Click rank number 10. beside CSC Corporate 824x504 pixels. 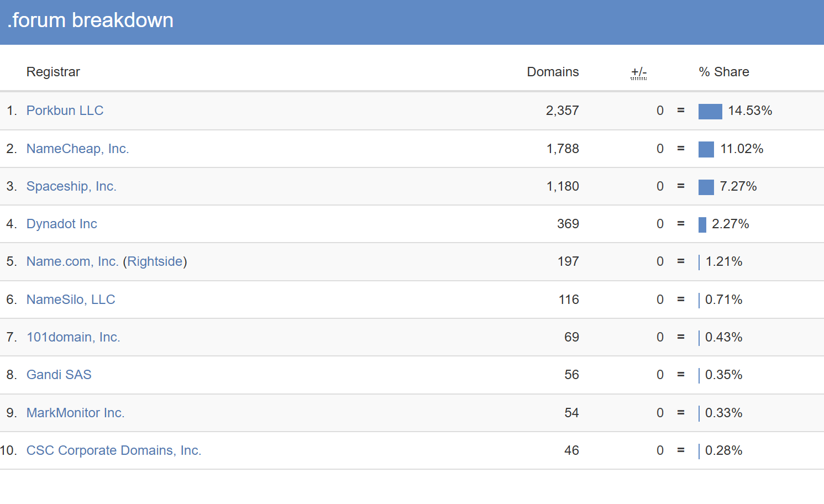coord(9,450)
